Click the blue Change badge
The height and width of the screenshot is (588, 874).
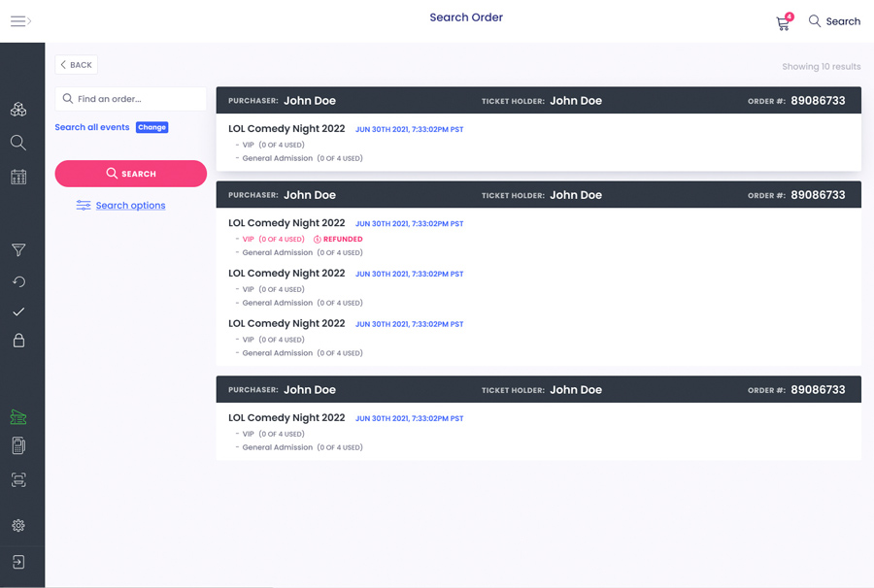click(x=152, y=127)
